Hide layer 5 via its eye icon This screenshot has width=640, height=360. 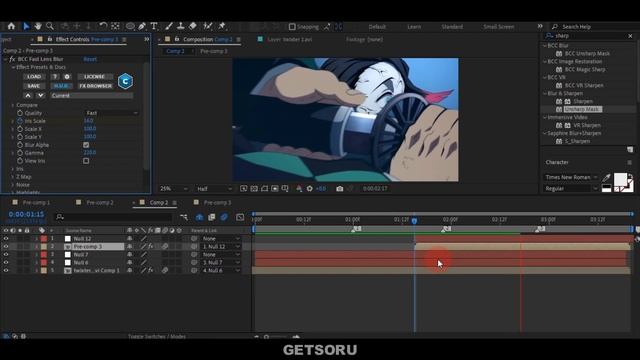point(6,270)
